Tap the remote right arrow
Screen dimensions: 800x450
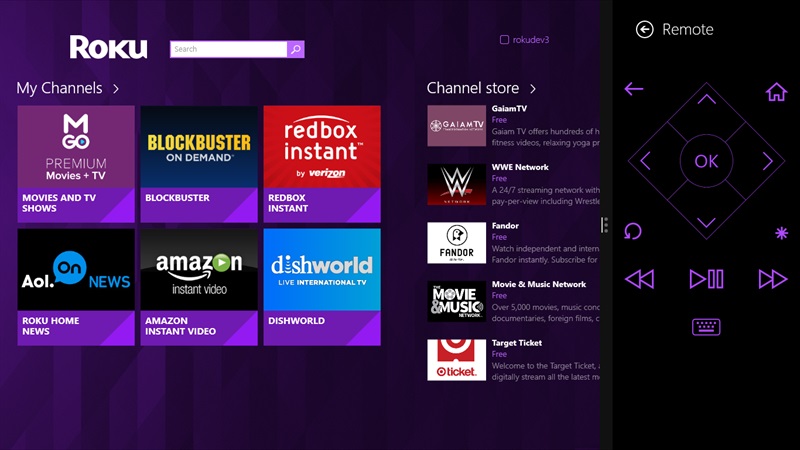(x=767, y=161)
